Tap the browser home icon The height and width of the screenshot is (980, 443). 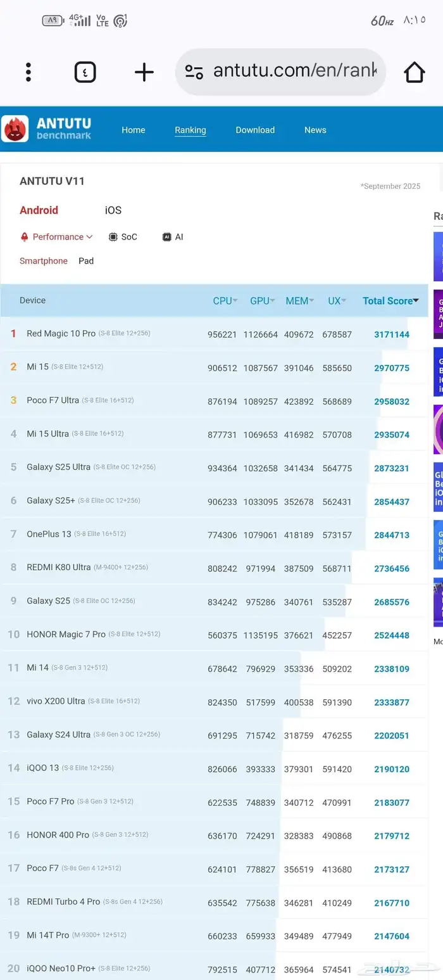pos(415,72)
